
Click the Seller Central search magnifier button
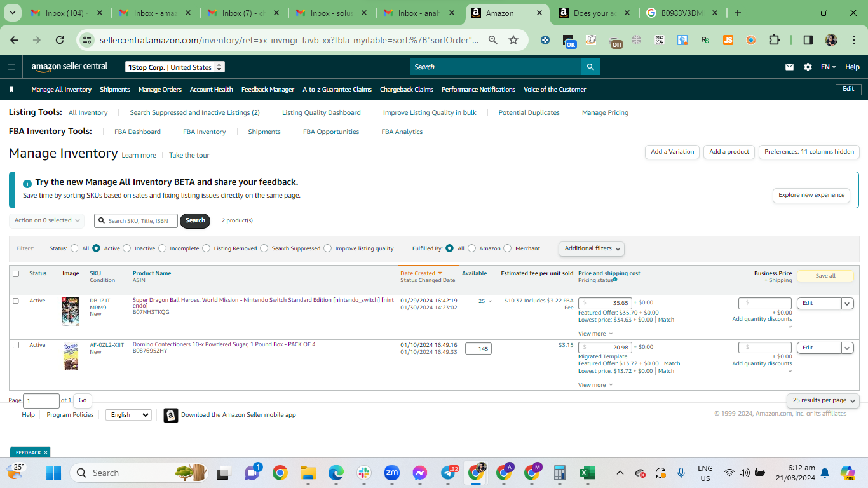[x=590, y=67]
